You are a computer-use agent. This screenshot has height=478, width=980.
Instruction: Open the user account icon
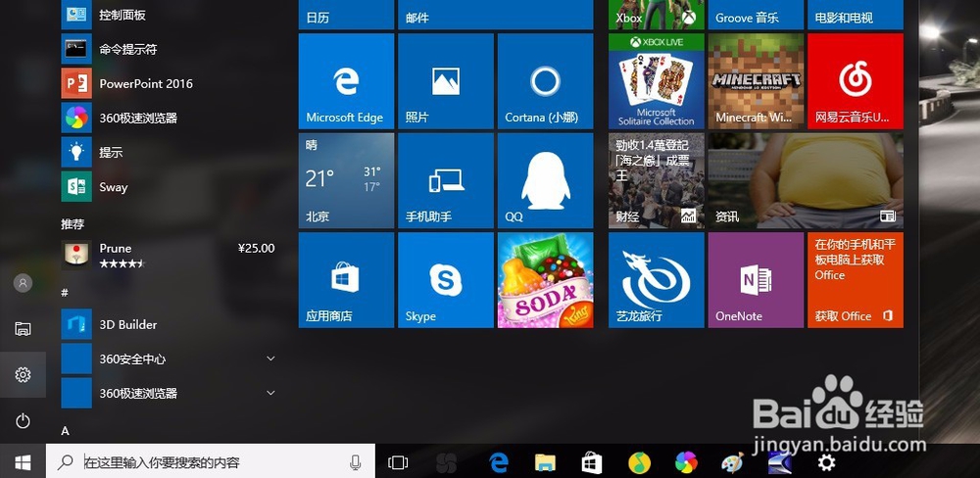click(x=23, y=283)
